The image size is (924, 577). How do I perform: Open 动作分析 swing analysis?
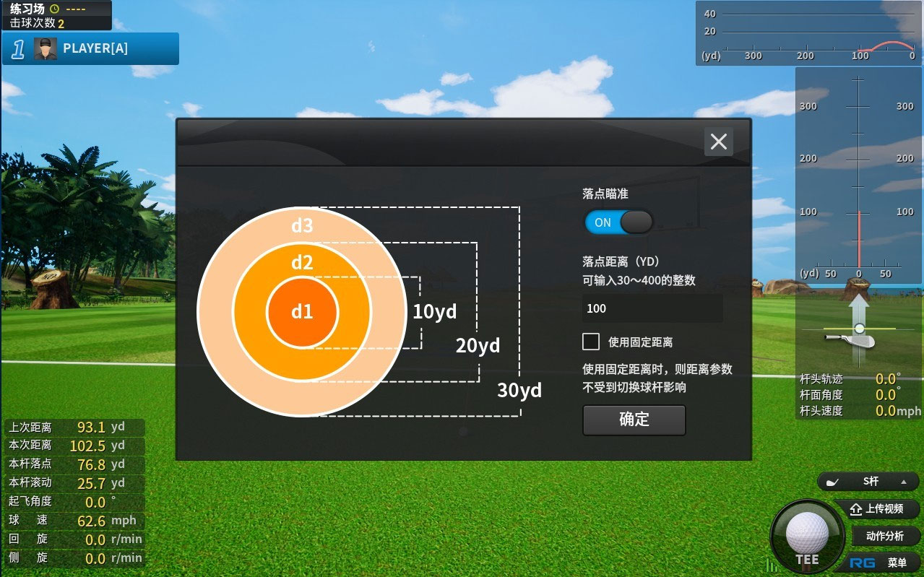click(884, 537)
